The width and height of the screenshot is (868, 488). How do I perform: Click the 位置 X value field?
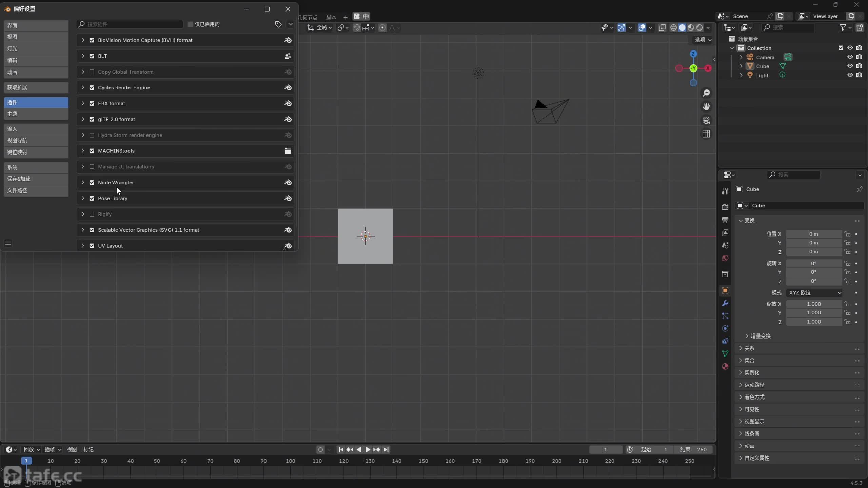tap(813, 234)
